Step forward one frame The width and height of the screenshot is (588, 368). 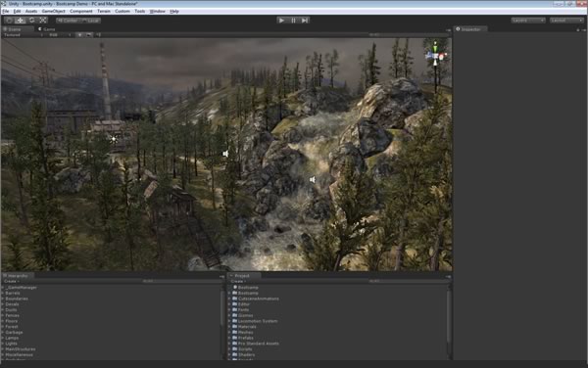point(305,21)
